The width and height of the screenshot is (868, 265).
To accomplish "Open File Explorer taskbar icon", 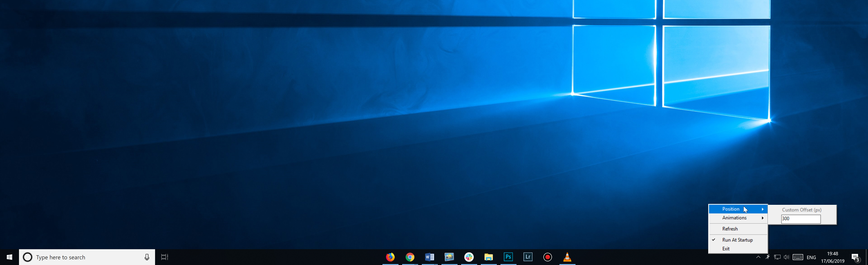I will 488,257.
